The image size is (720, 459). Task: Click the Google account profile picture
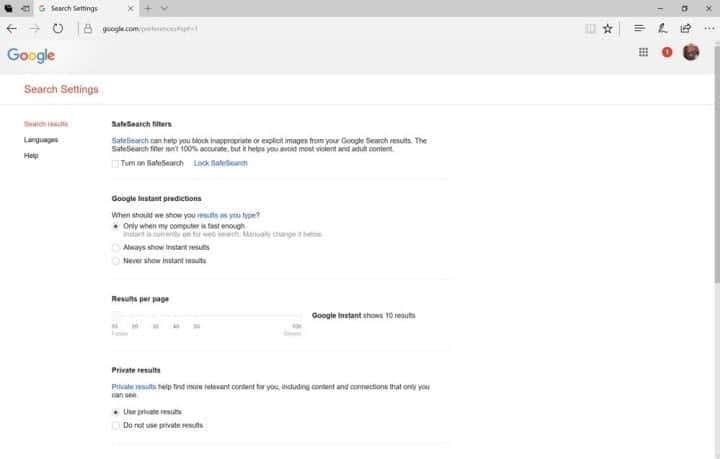tap(691, 52)
